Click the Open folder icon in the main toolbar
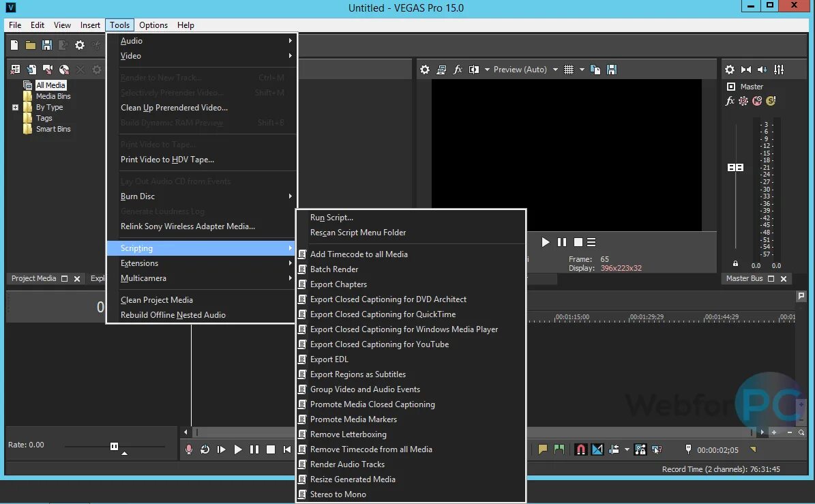This screenshot has width=815, height=504. tap(31, 45)
